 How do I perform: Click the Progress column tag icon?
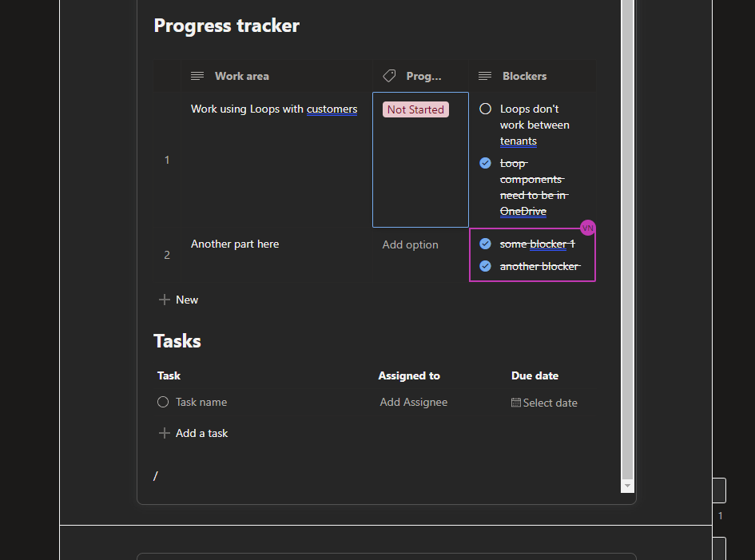pos(389,76)
